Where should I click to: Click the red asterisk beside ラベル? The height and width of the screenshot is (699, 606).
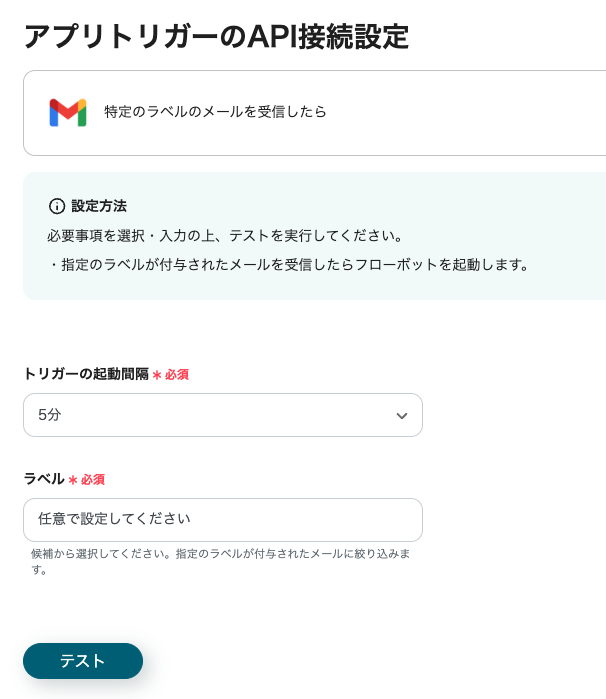pos(73,480)
